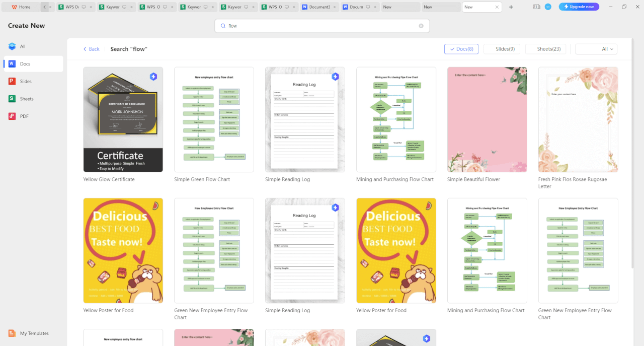
Task: Clear the search text with the X icon
Action: 421,26
